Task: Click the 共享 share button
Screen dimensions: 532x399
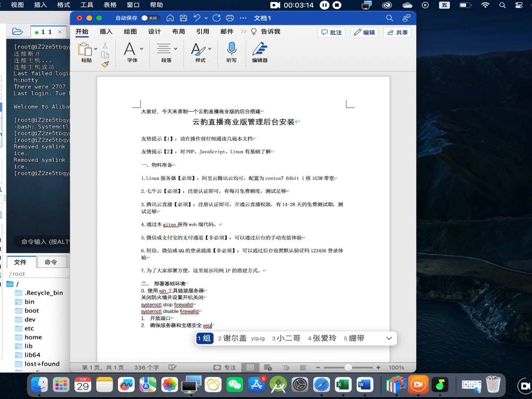Action: pyautogui.click(x=397, y=32)
